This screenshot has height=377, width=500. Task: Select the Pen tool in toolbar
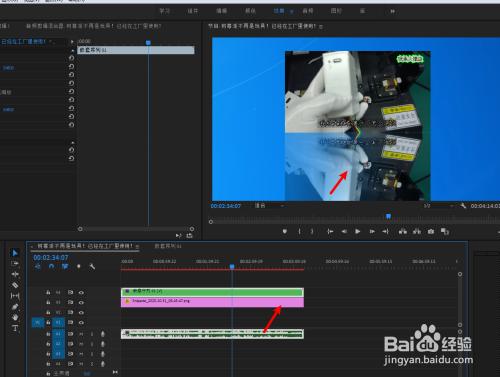pyautogui.click(x=15, y=306)
